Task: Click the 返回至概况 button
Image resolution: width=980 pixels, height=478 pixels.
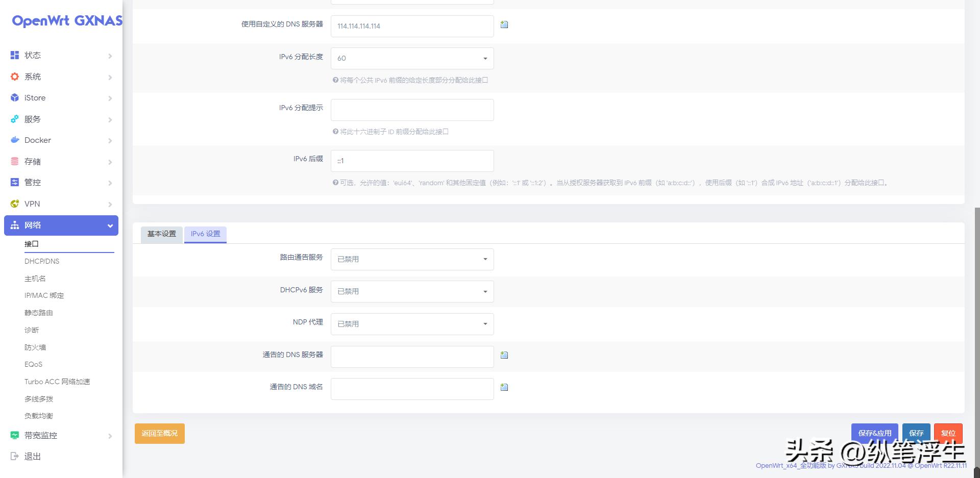Action: 159,433
